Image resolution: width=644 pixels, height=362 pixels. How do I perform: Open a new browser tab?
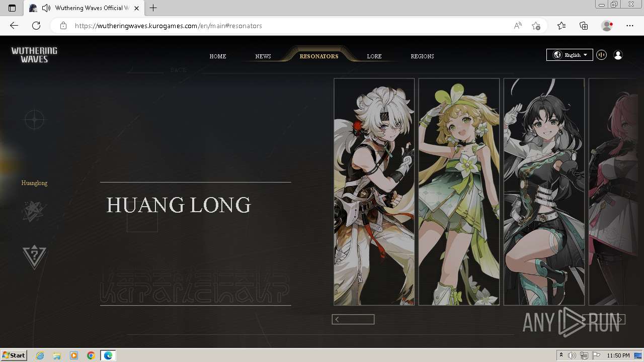[x=153, y=8]
